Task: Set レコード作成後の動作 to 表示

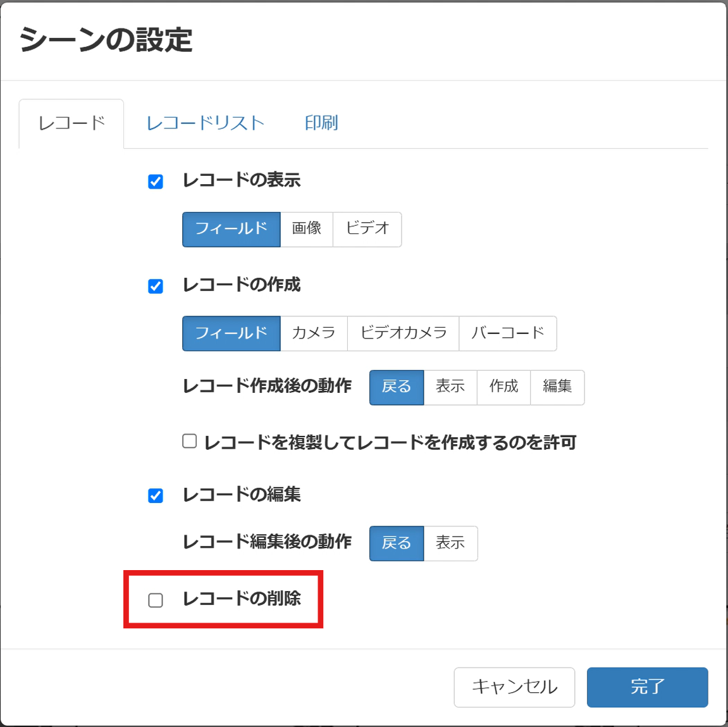Action: pos(450,387)
